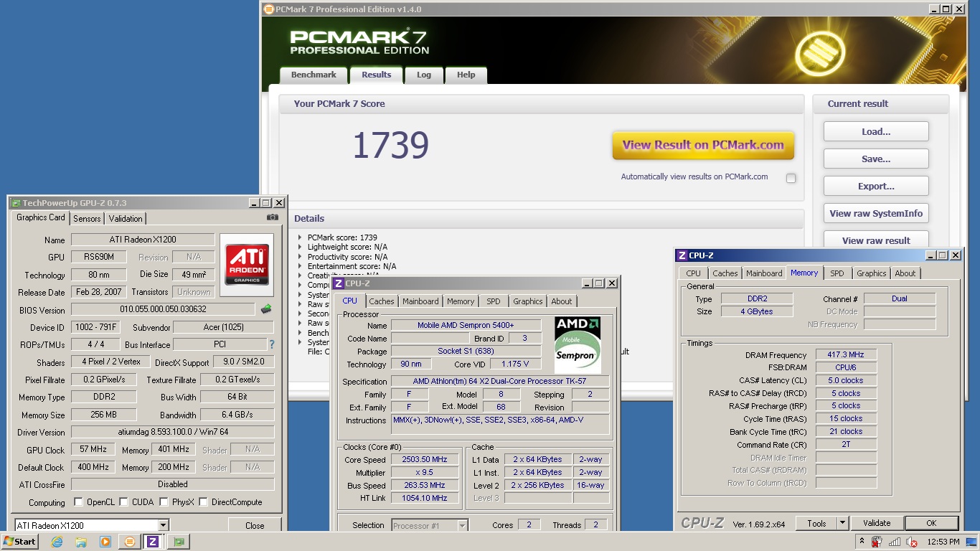Open Windows Media Player taskbar icon

[105, 542]
